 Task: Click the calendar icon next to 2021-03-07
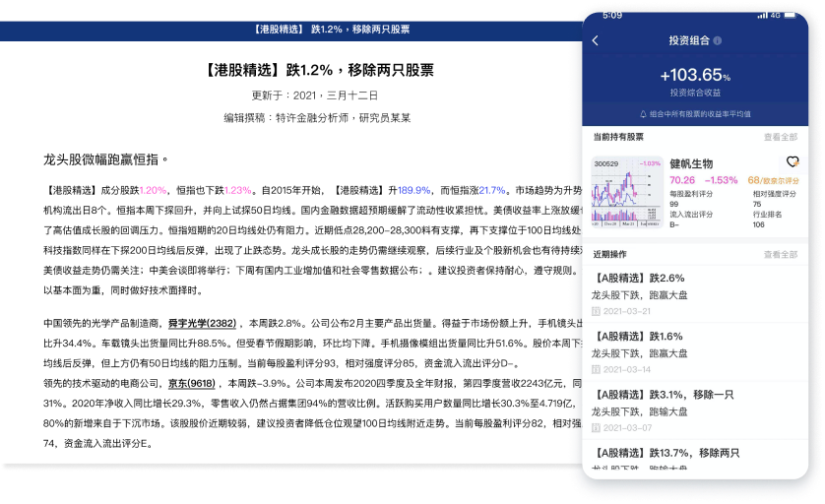pos(595,427)
